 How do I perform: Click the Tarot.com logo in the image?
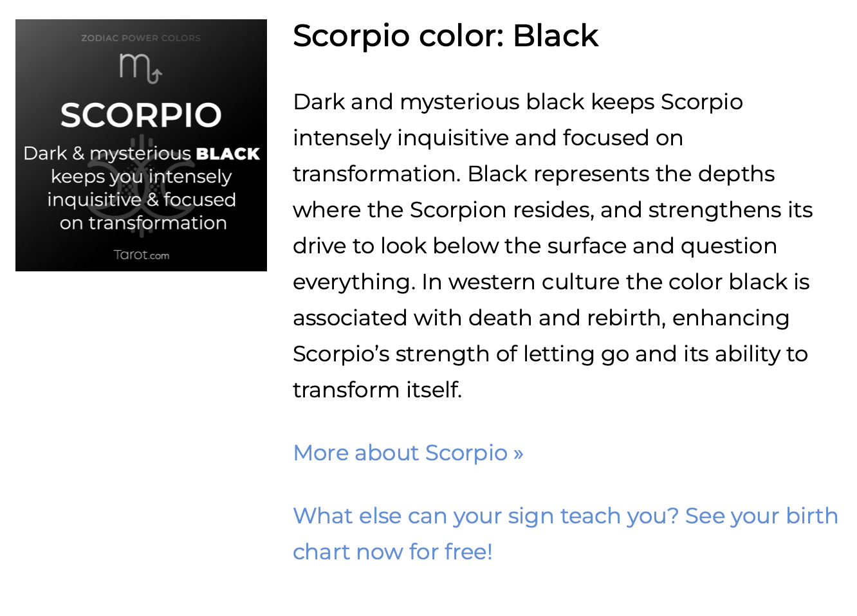[142, 255]
